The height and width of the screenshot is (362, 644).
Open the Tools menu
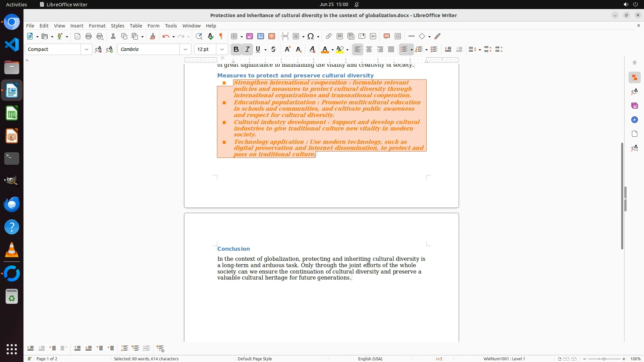(171, 26)
